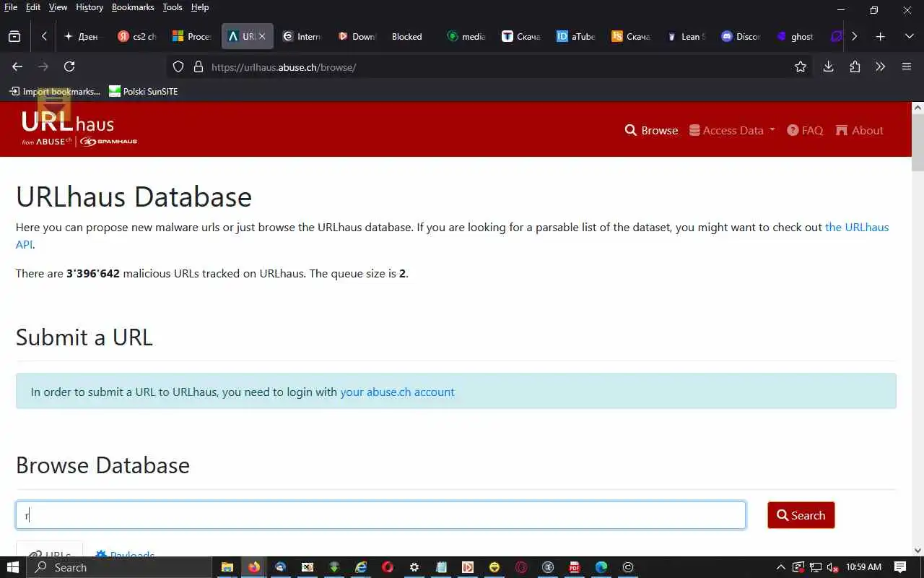Screen dimensions: 924x578
Task: Open the list all tabs dropdown
Action: point(909,36)
